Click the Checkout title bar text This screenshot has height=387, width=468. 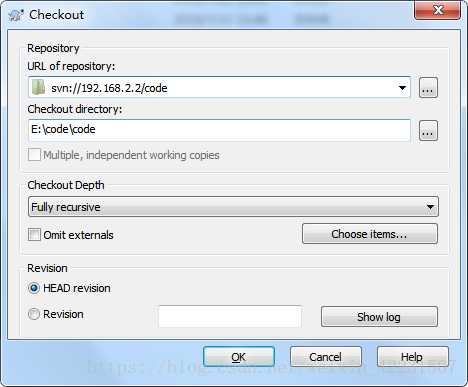click(57, 15)
